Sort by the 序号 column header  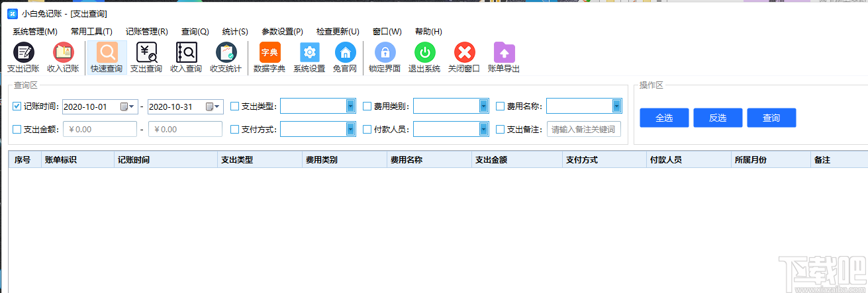(x=25, y=159)
